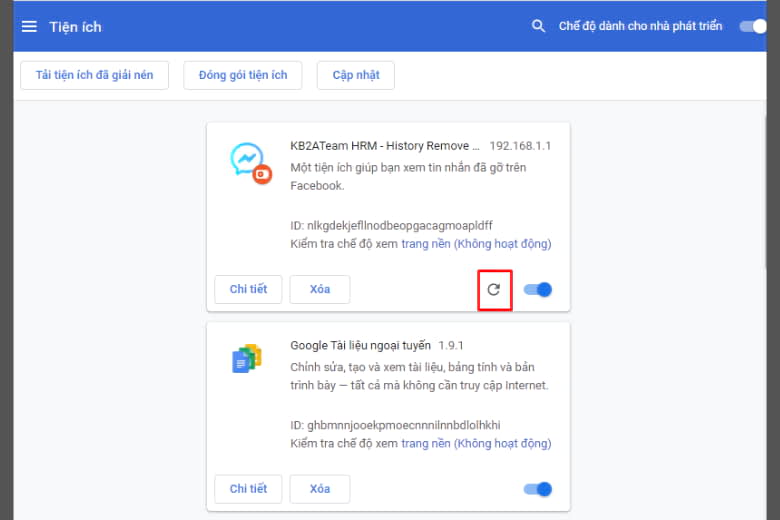
Task: Disable Google Tài liệu ngoại tuyến switch
Action: 538,489
